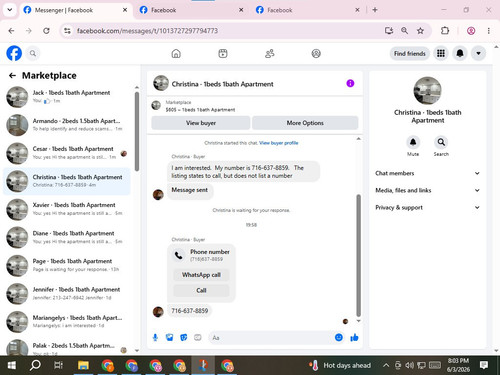Open the extensions puzzle icon
This screenshot has height=375, width=500.
[445, 31]
